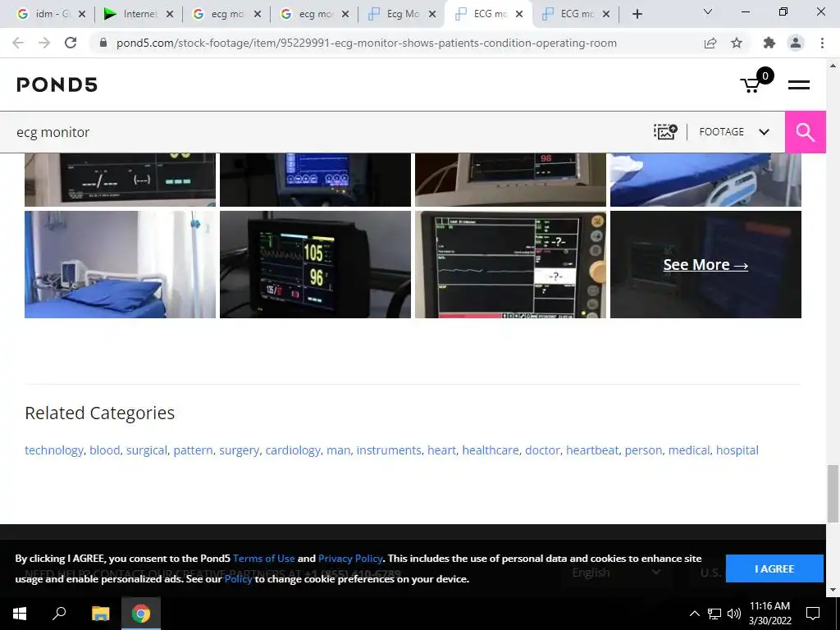Open the hospital category link
The width and height of the screenshot is (840, 630).
737,450
